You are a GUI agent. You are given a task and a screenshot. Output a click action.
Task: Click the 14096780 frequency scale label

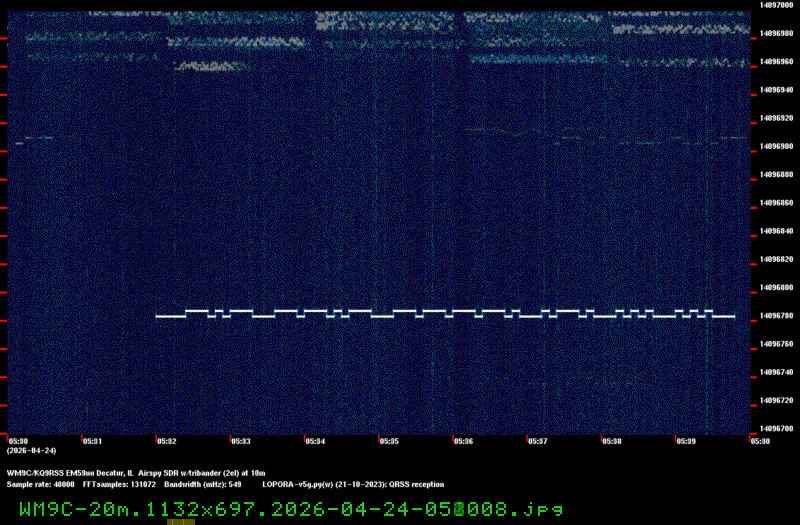(x=775, y=316)
